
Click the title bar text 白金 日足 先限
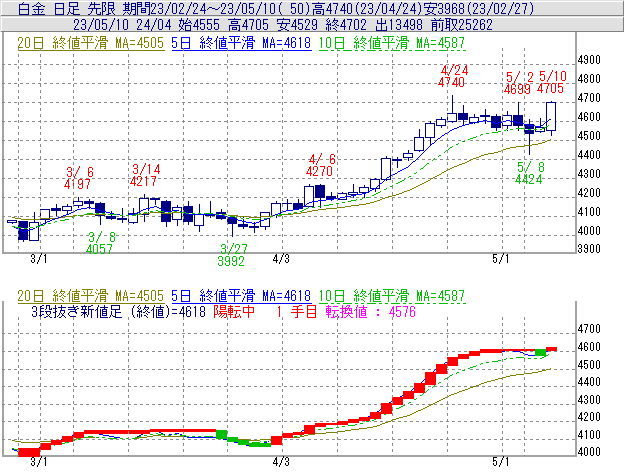67,8
